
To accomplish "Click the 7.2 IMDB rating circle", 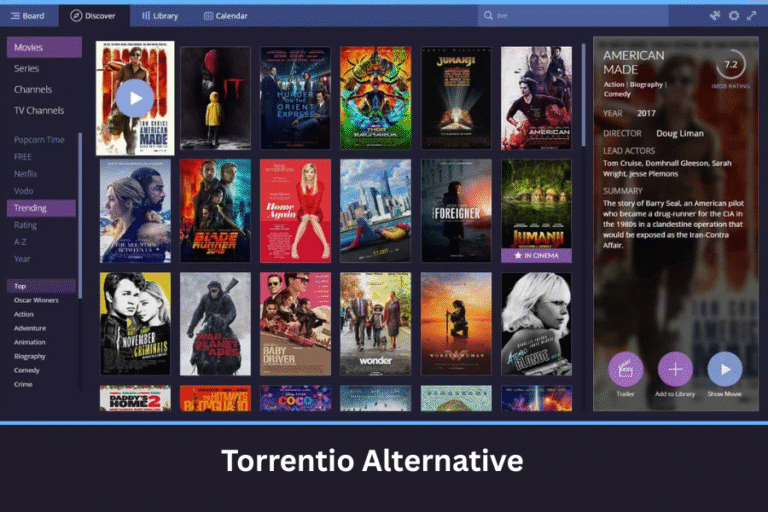I will pyautogui.click(x=731, y=64).
